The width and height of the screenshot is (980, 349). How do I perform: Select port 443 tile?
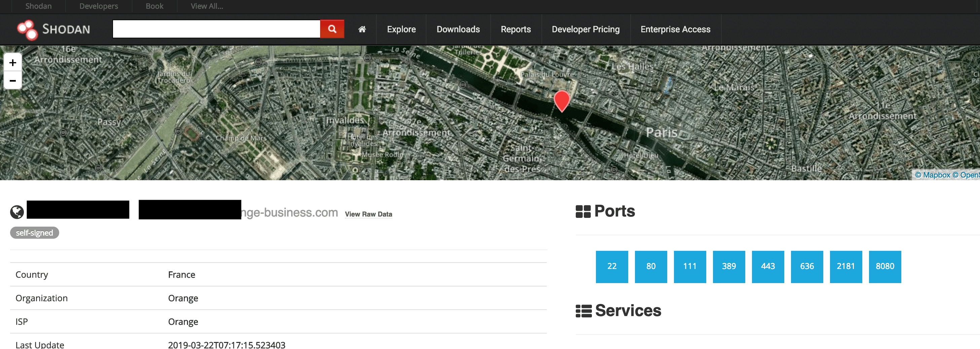coord(768,267)
